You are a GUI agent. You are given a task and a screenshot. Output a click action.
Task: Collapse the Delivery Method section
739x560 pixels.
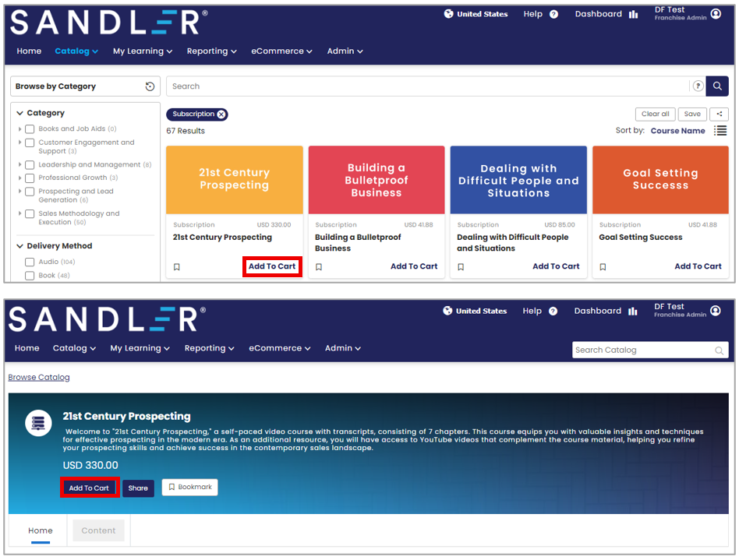pos(20,246)
